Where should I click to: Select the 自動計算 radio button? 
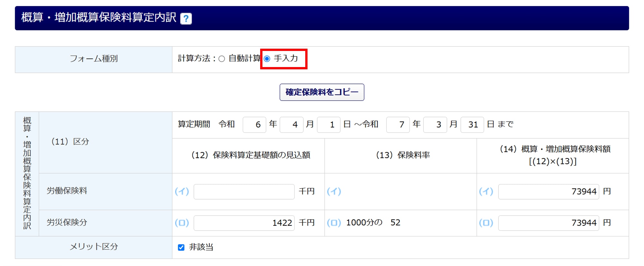pos(222,59)
